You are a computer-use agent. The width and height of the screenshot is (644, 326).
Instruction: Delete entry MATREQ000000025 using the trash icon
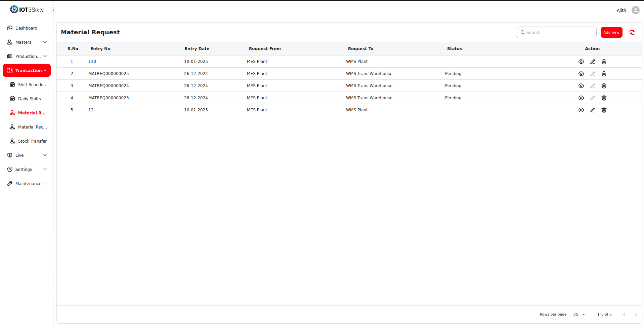click(604, 74)
